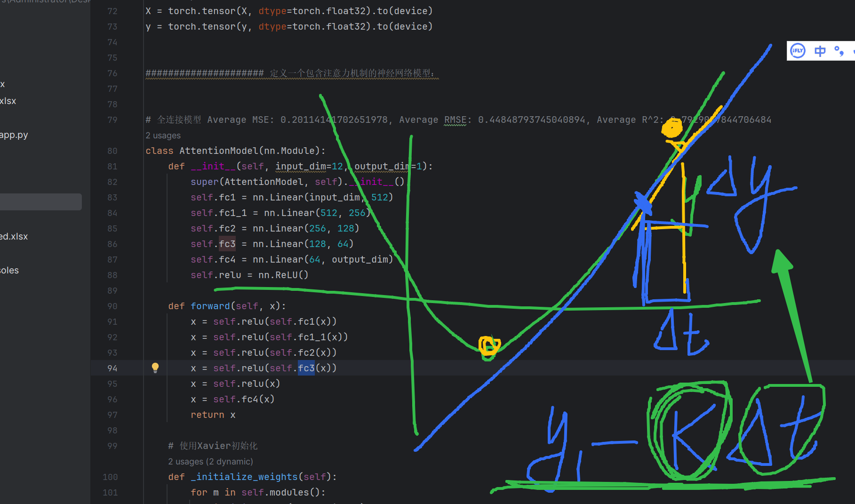This screenshot has width=855, height=504.
Task: Select the app.py file in project tree
Action: click(14, 135)
